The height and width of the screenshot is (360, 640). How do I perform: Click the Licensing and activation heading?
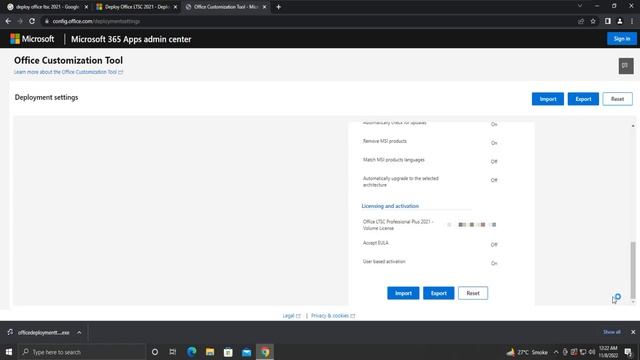tap(390, 206)
